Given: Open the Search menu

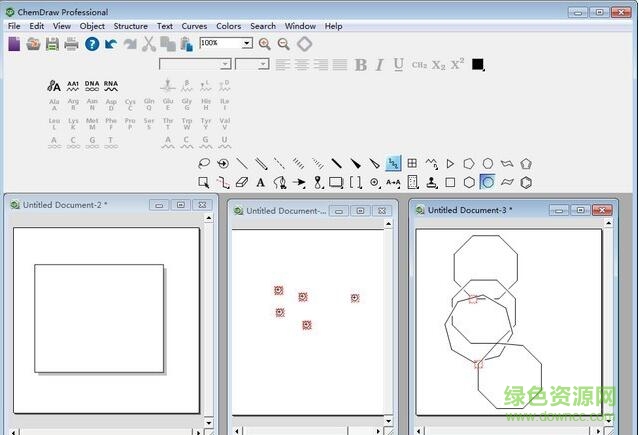Looking at the screenshot, I should tap(263, 26).
